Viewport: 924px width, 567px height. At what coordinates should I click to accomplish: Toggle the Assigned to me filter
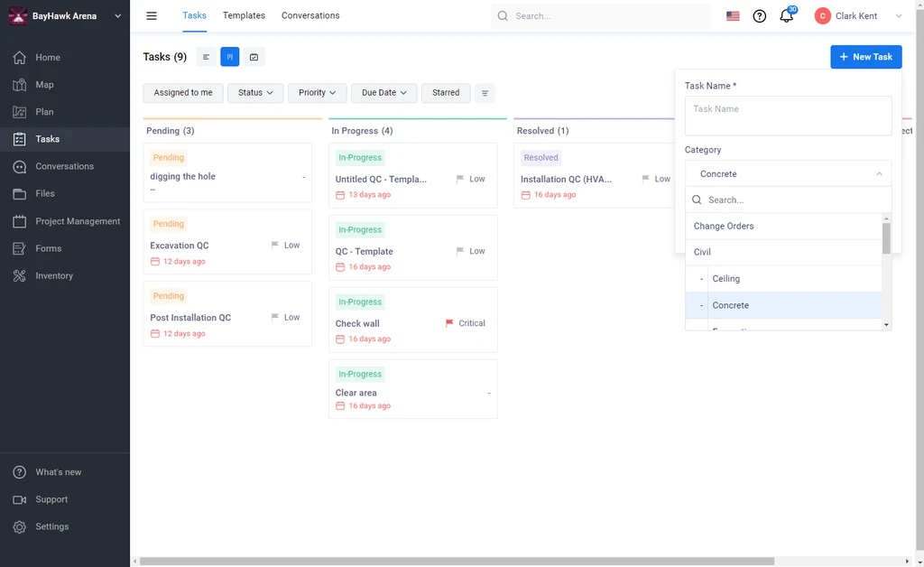(x=183, y=93)
